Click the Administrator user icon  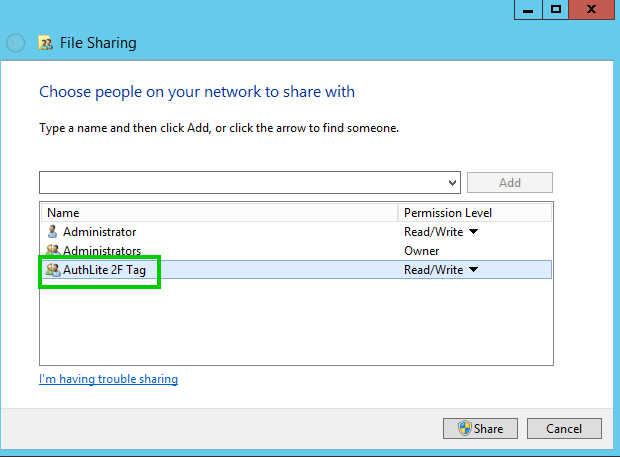tap(53, 232)
